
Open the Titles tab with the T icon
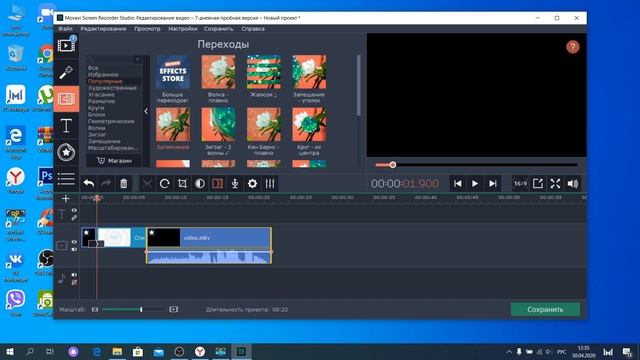coord(66,126)
